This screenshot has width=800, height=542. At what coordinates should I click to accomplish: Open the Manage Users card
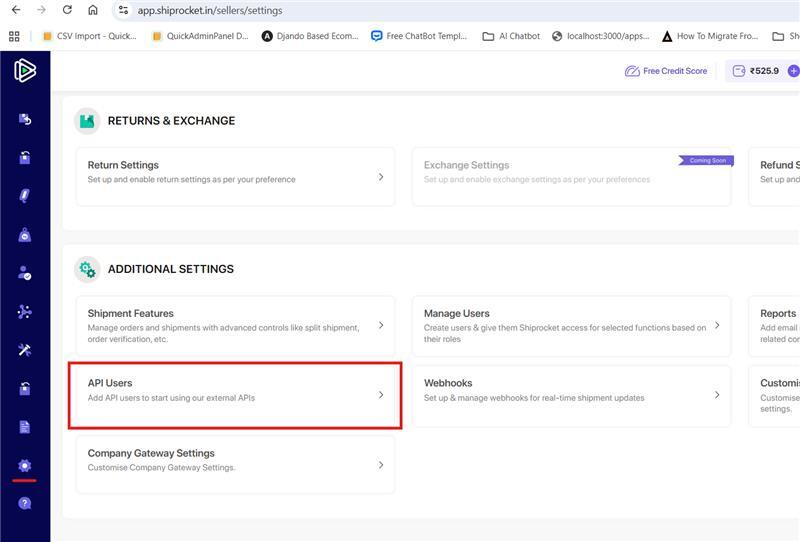click(570, 325)
